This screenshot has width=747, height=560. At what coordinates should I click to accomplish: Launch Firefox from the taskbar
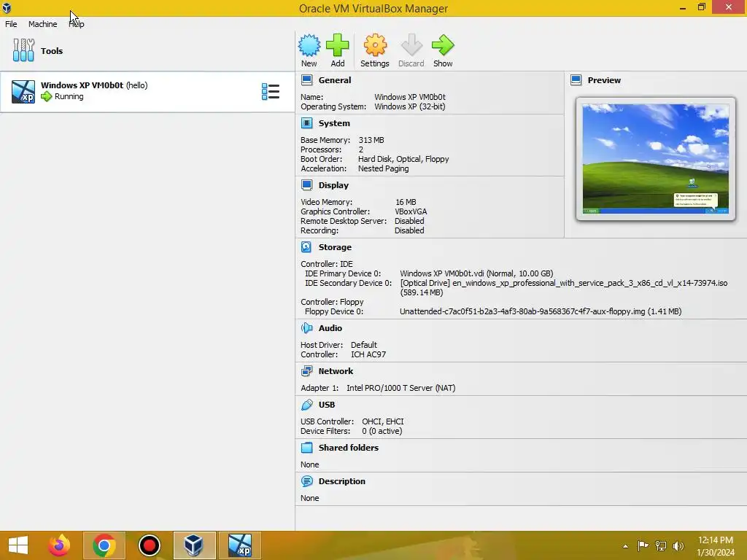pos(59,545)
